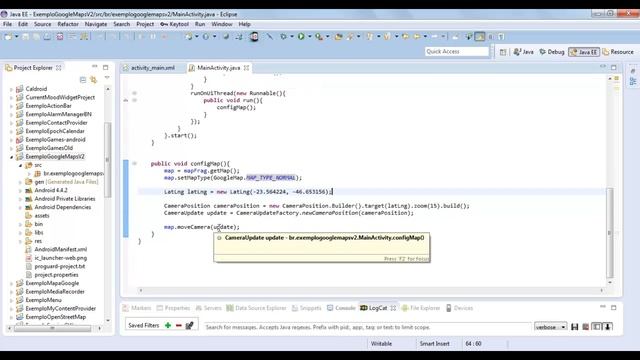
Task: Open the New dropdown arrow in toolbar
Action: [x=17, y=37]
